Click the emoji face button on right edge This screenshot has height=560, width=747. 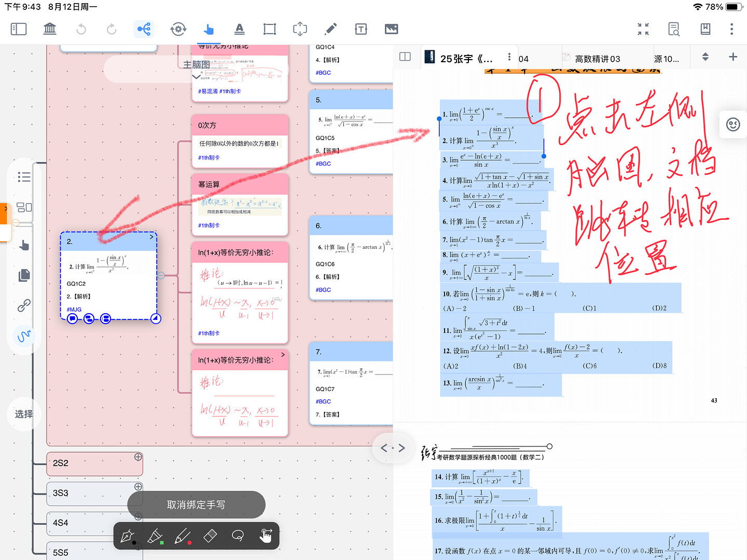(733, 124)
